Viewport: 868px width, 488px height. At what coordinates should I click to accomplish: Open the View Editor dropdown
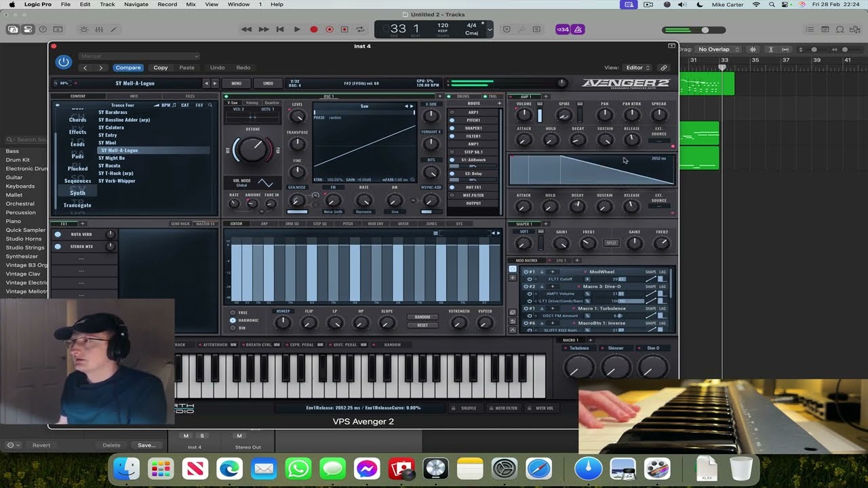637,68
